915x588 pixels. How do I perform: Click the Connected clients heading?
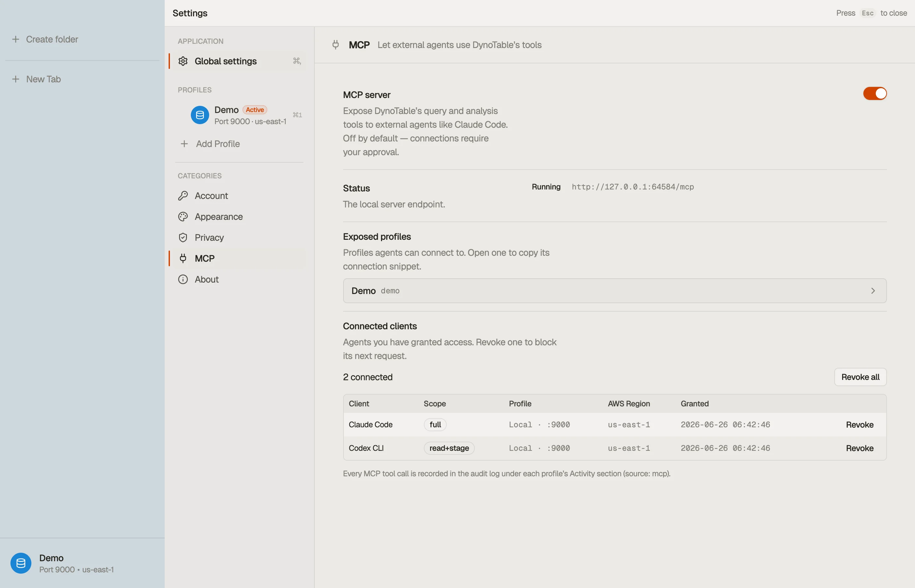pyautogui.click(x=380, y=326)
